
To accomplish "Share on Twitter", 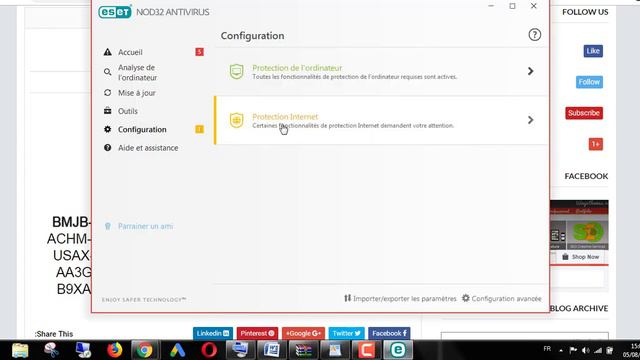I will click(347, 333).
